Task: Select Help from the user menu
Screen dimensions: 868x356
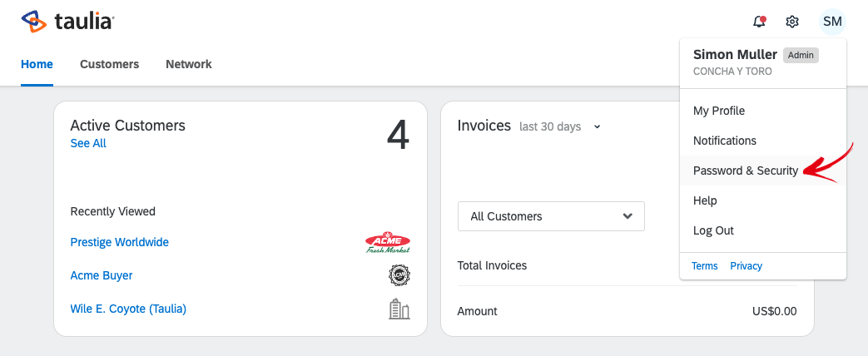Action: pos(705,200)
